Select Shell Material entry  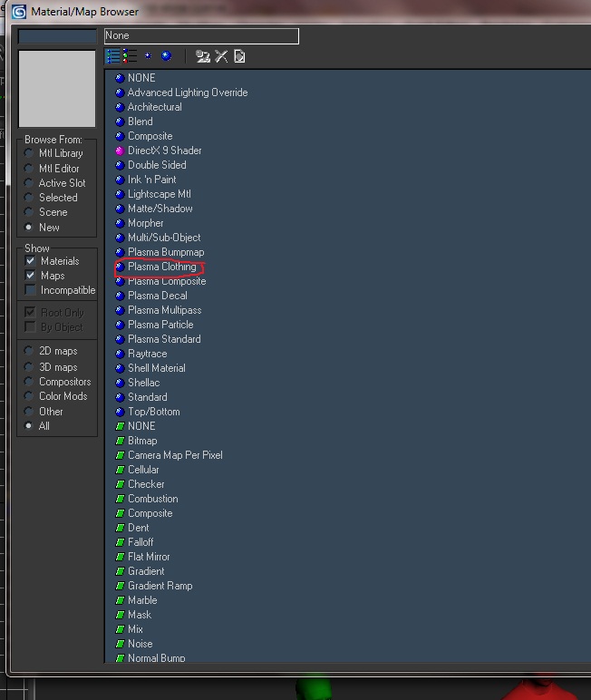pyautogui.click(x=156, y=368)
